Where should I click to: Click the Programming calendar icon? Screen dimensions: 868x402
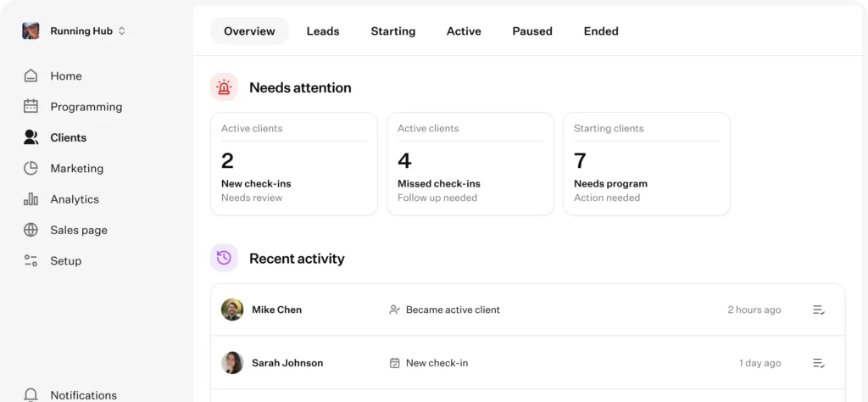(31, 106)
